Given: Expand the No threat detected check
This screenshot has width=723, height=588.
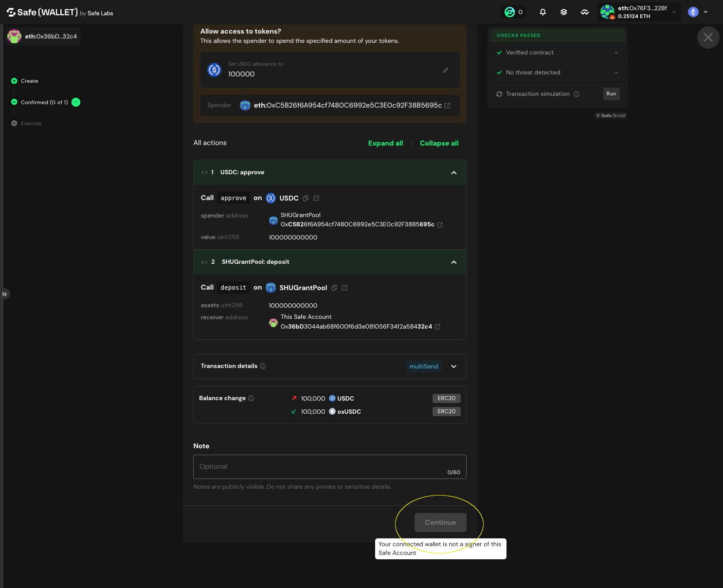Looking at the screenshot, I should (616, 73).
